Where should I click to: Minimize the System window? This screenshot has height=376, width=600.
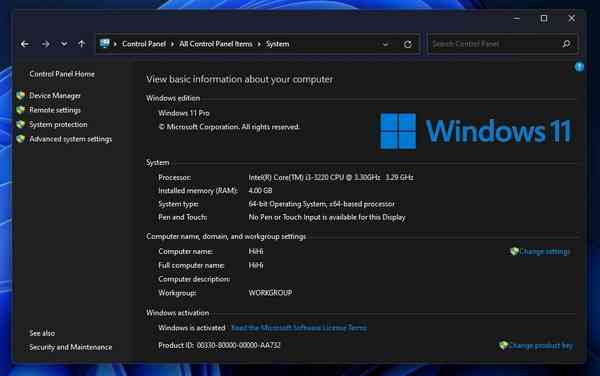(x=517, y=18)
